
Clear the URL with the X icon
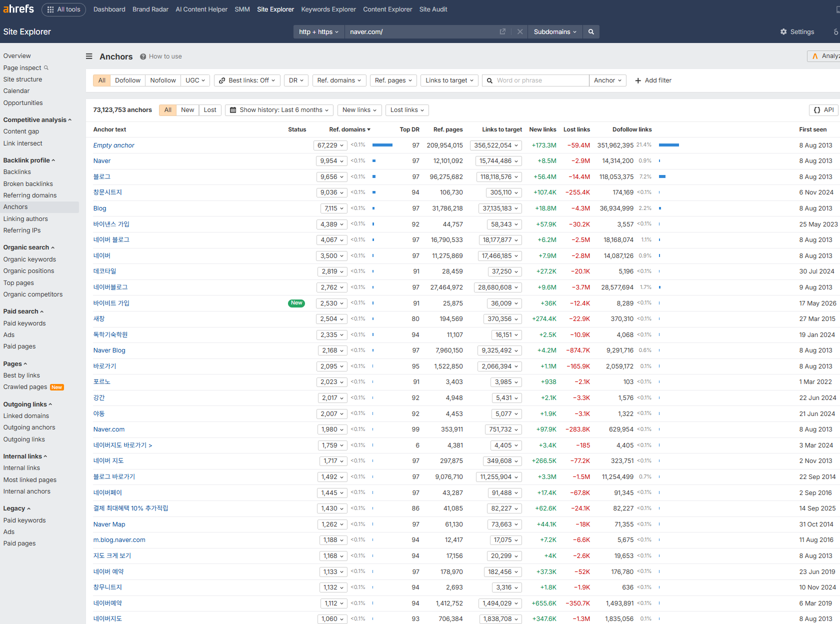pos(520,31)
